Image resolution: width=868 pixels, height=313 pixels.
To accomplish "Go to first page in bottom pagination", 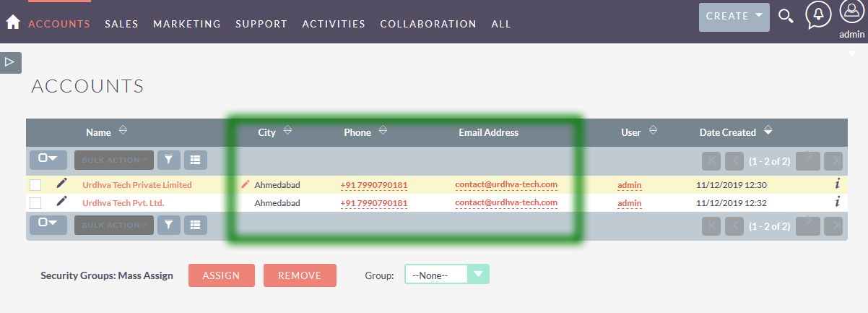I will 711,226.
